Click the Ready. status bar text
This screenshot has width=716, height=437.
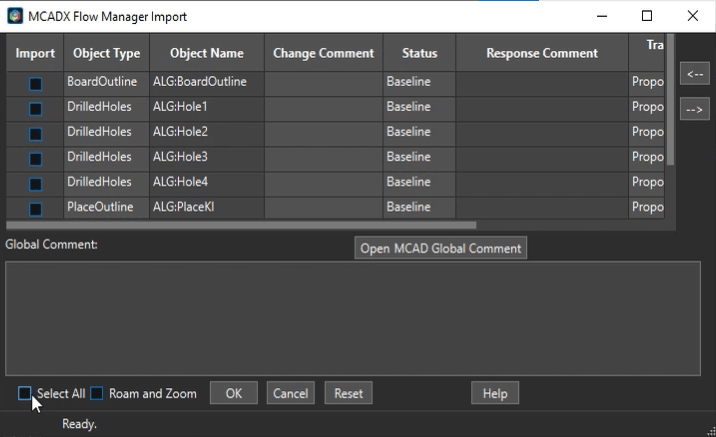[79, 424]
